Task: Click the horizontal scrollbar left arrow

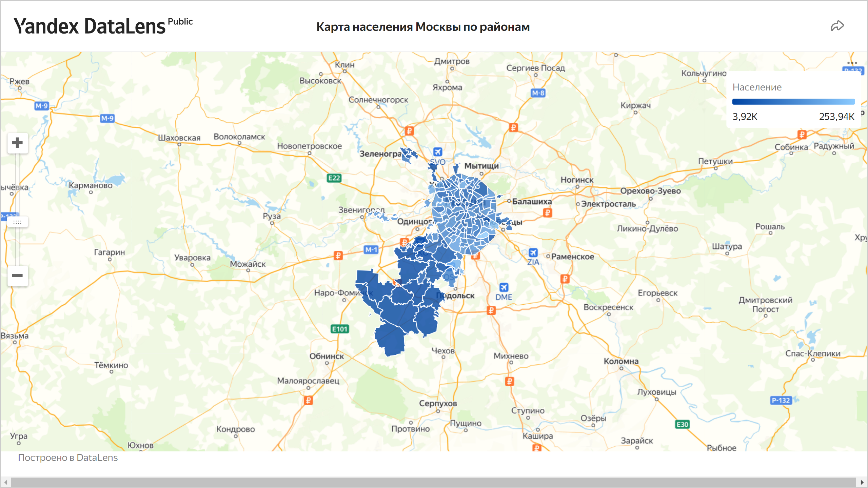Action: point(6,482)
